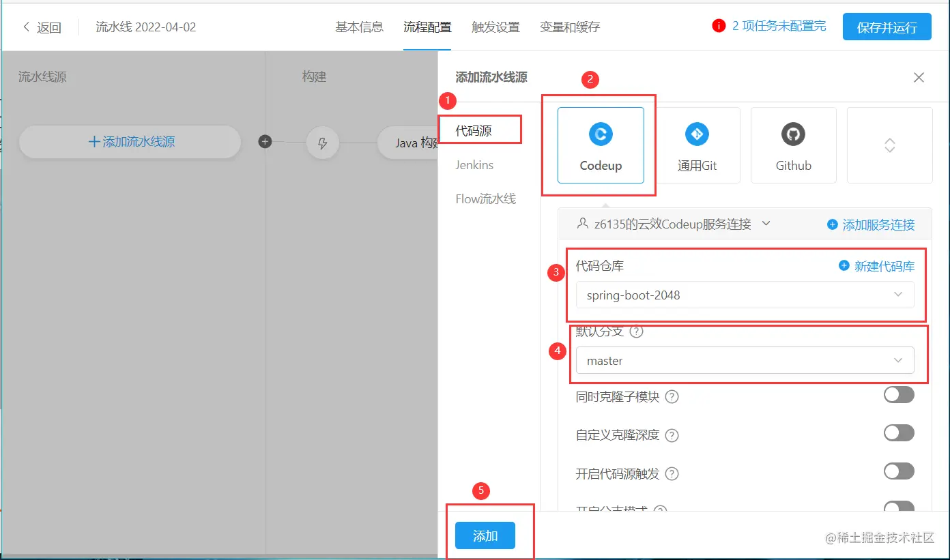Toggle 同时克隆子模块 switch
Screen dimensions: 950x560
point(899,395)
